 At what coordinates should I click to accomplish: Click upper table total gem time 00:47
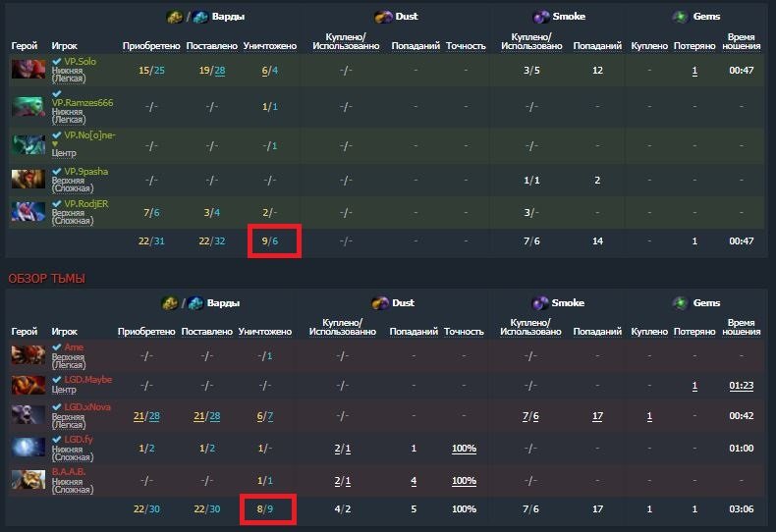(x=742, y=241)
